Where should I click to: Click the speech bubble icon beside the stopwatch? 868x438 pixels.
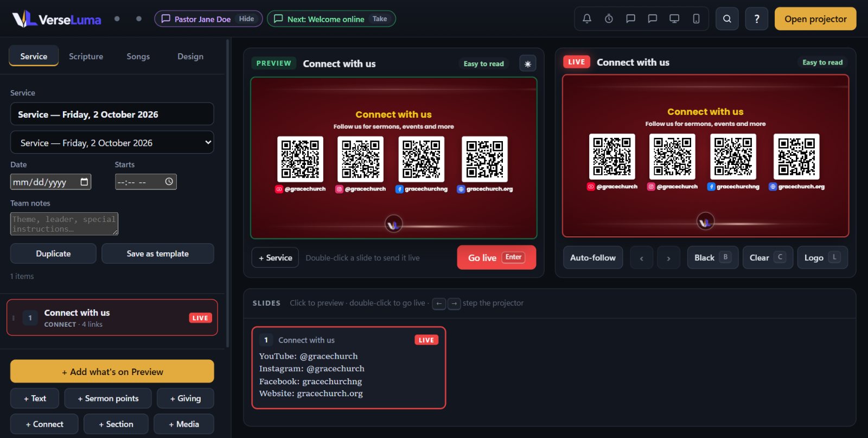pos(630,19)
